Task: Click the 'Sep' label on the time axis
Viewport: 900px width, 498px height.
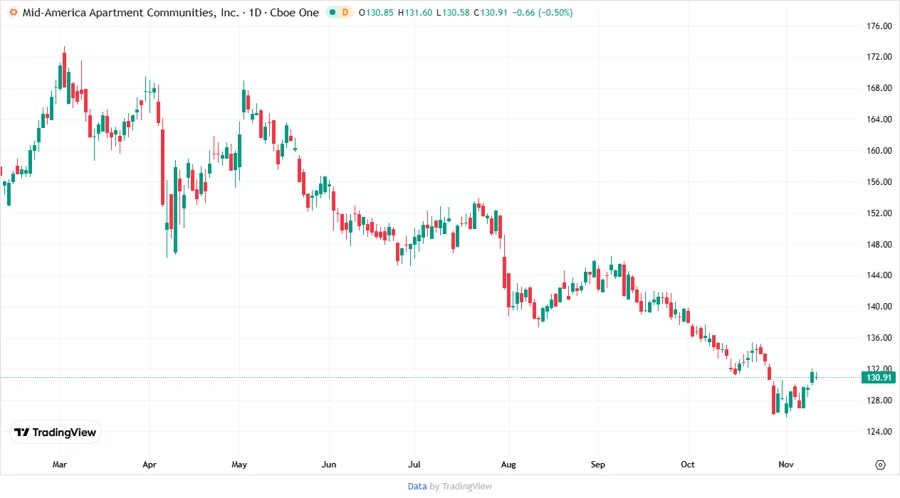Action: coord(598,464)
